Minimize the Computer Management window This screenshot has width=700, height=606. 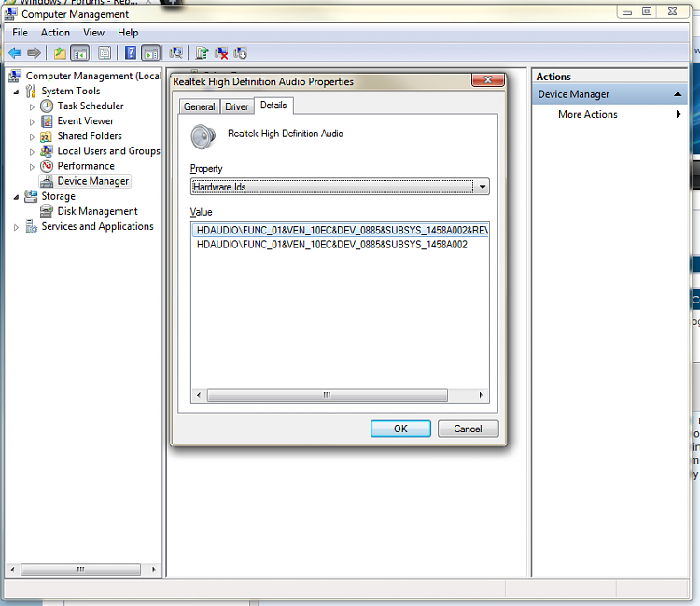627,12
